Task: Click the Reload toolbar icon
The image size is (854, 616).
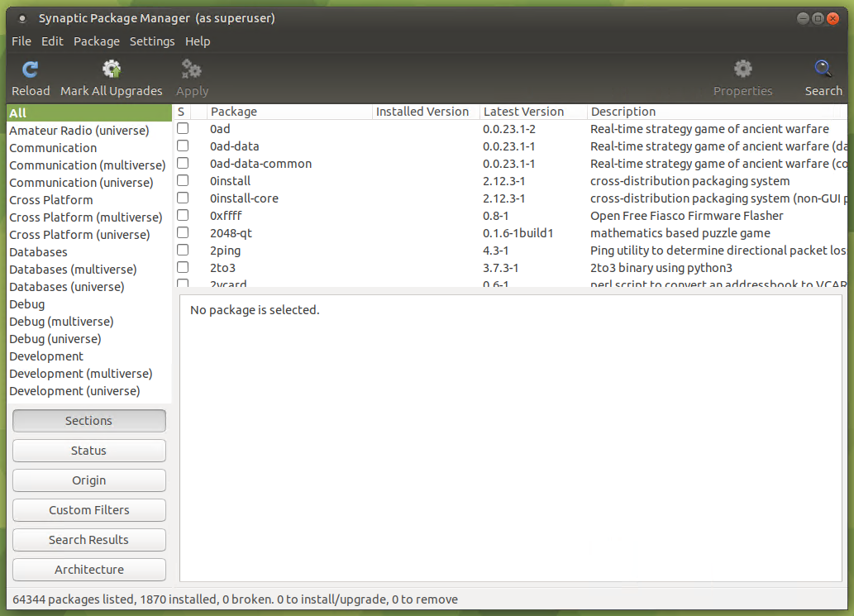Action: point(30,69)
